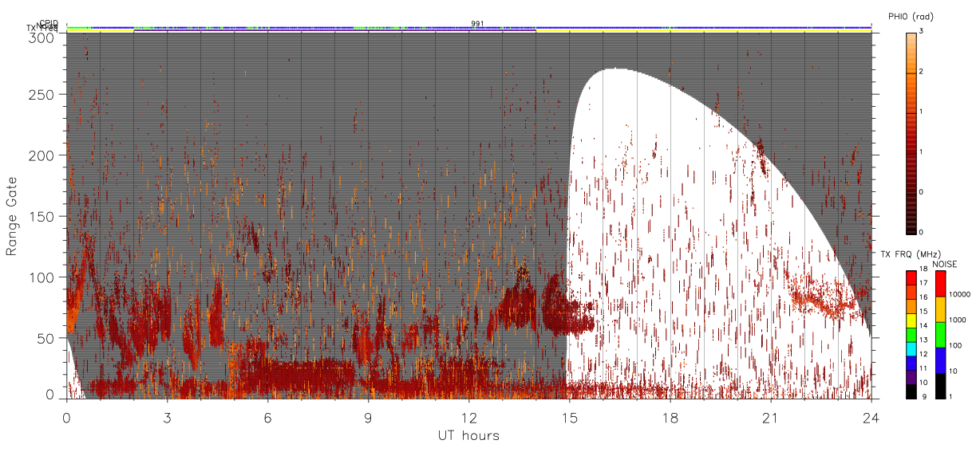The height and width of the screenshot is (452, 980).
Task: Click the PHI0 gradient colorbar
Action: [x=911, y=132]
